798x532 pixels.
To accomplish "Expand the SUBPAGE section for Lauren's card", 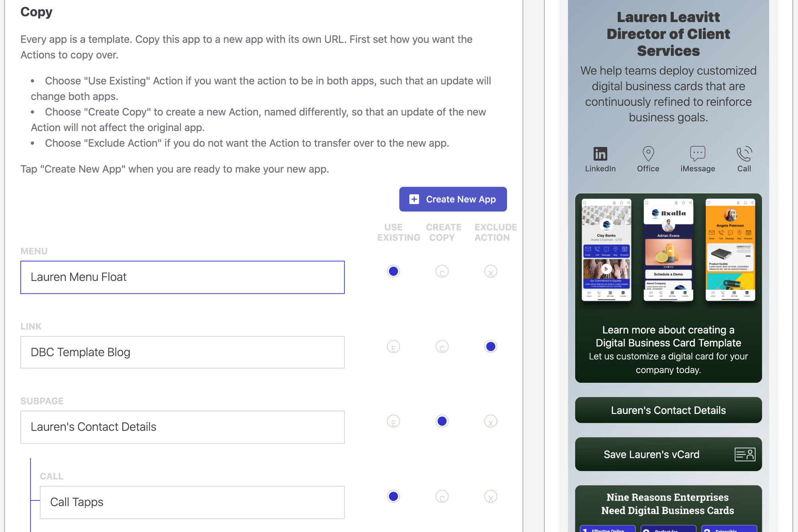I will tap(183, 427).
